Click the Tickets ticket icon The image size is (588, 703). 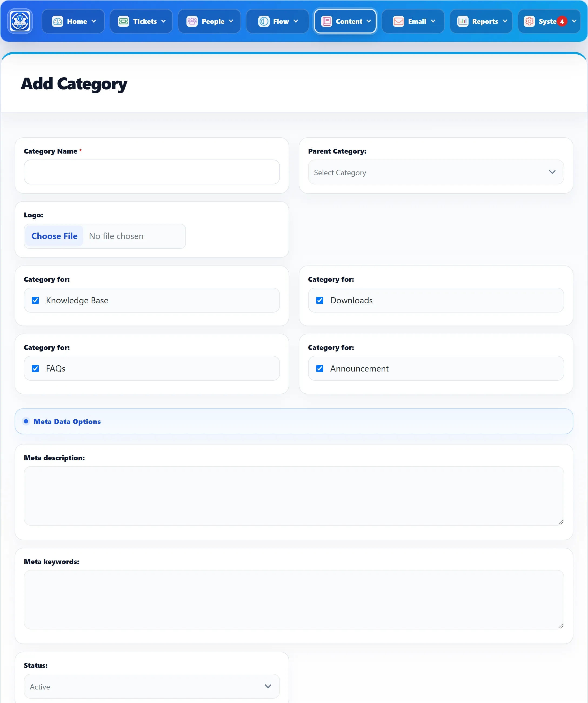123,21
